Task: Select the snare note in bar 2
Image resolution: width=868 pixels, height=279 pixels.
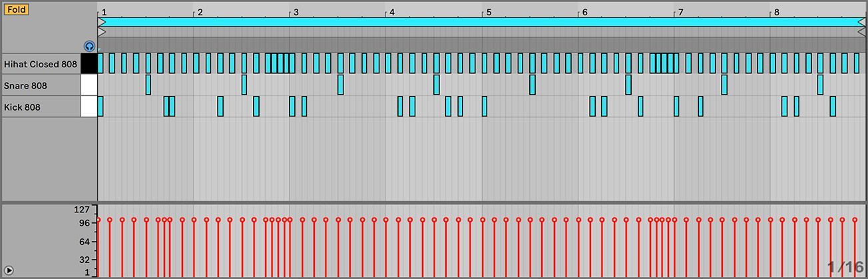Action: click(244, 85)
